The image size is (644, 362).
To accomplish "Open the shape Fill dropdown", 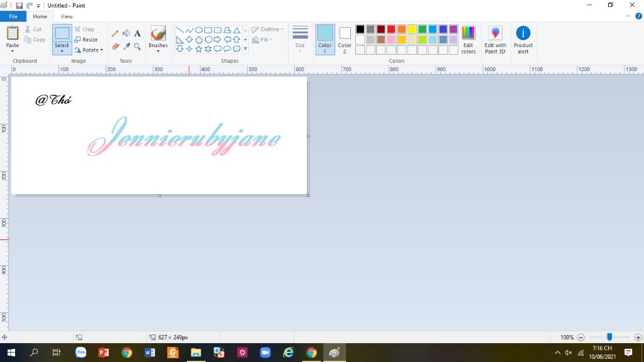I will click(262, 40).
